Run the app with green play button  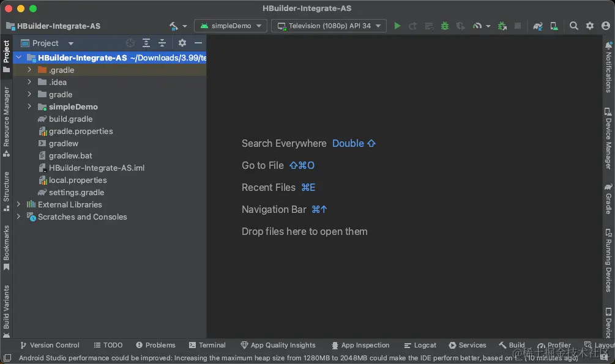(397, 26)
